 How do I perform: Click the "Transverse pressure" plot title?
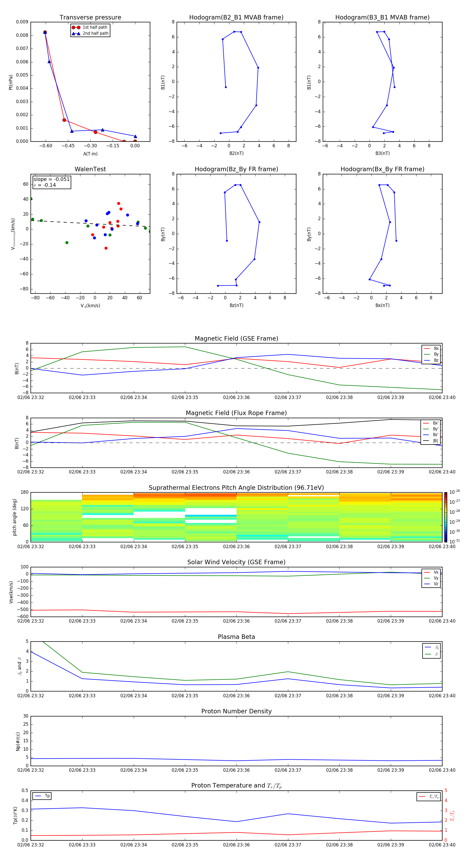(90, 18)
